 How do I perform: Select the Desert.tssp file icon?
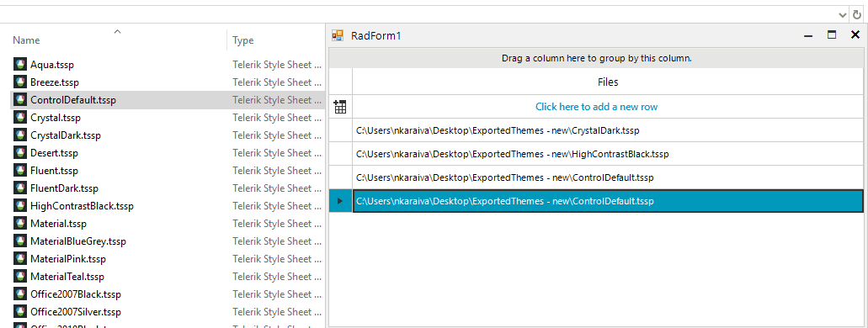[x=20, y=153]
